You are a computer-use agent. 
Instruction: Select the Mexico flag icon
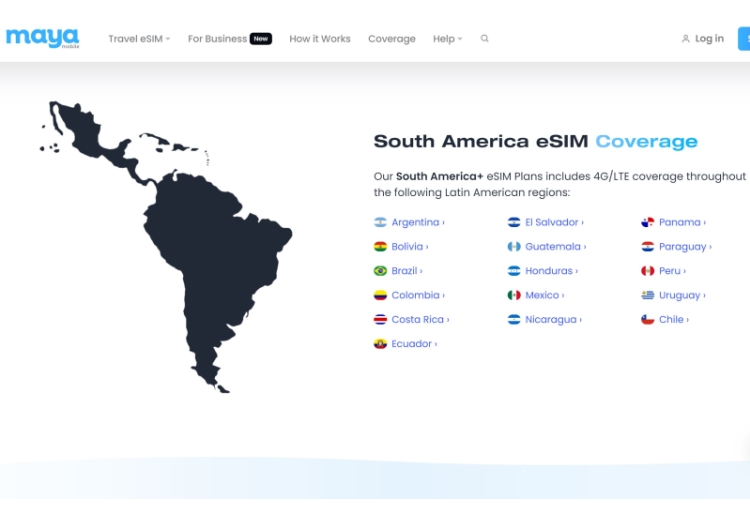coord(514,295)
